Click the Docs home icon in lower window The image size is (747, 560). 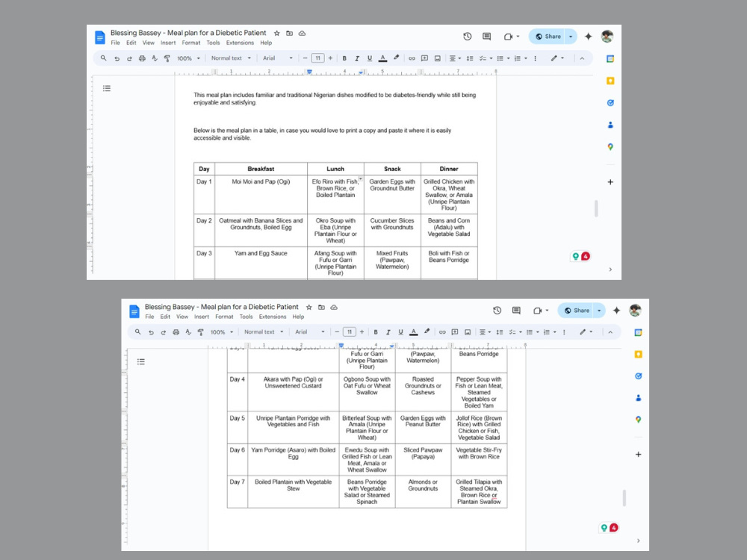point(134,311)
